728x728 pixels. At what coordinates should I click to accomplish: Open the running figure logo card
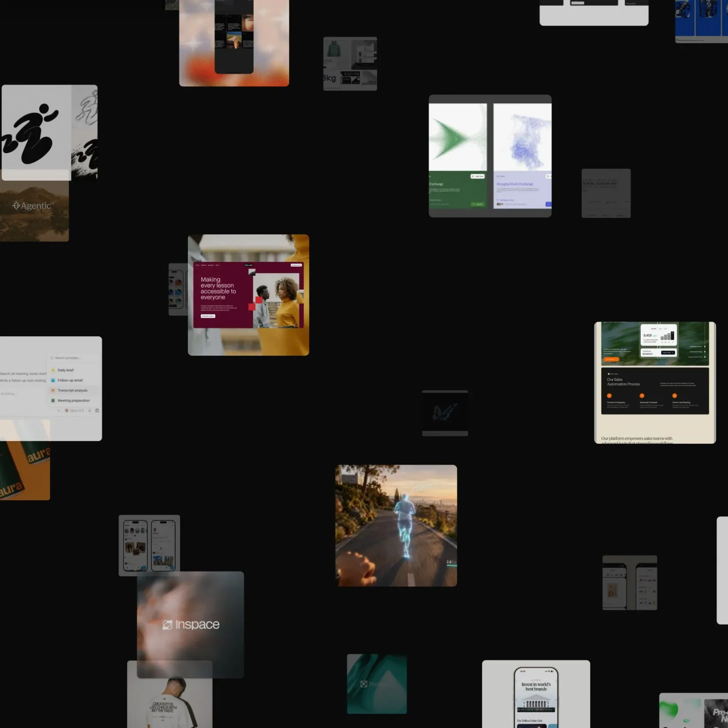coord(49,132)
